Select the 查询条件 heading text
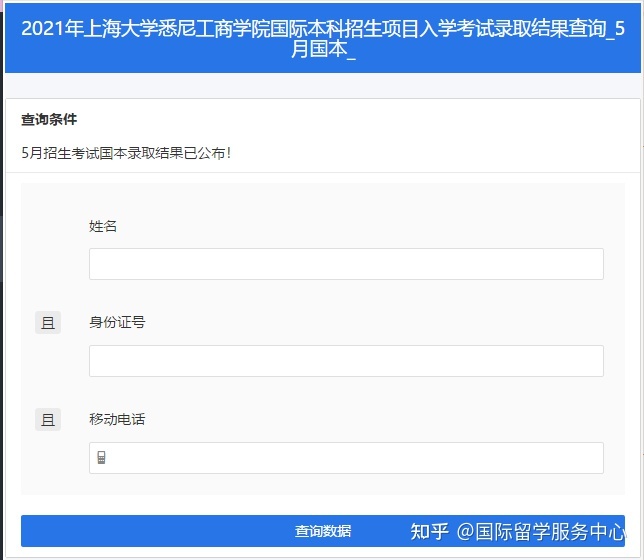This screenshot has height=560, width=644. (x=49, y=120)
